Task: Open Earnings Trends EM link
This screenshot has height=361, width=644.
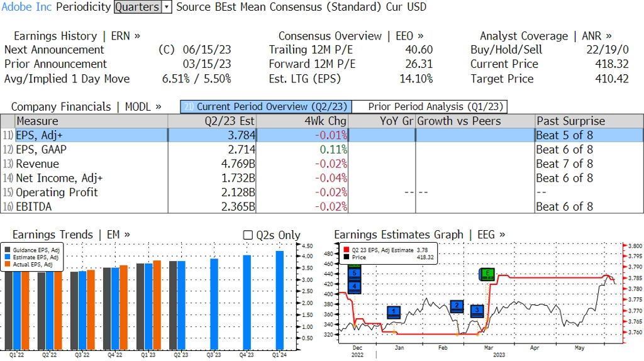Action: pyautogui.click(x=71, y=235)
